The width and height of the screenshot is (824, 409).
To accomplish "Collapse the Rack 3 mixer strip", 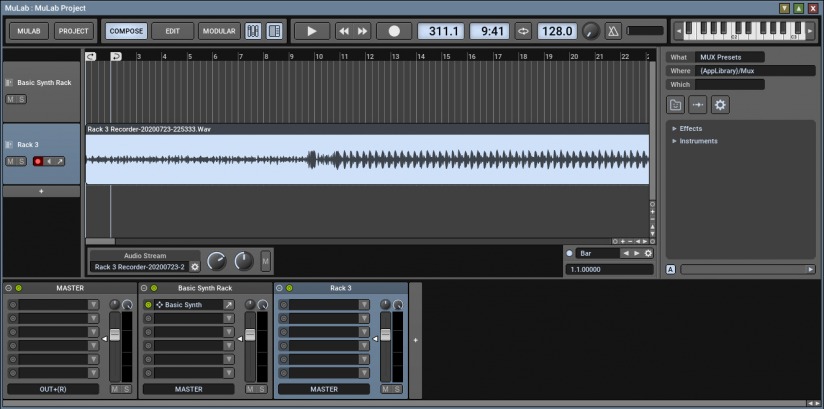I will tap(279, 288).
